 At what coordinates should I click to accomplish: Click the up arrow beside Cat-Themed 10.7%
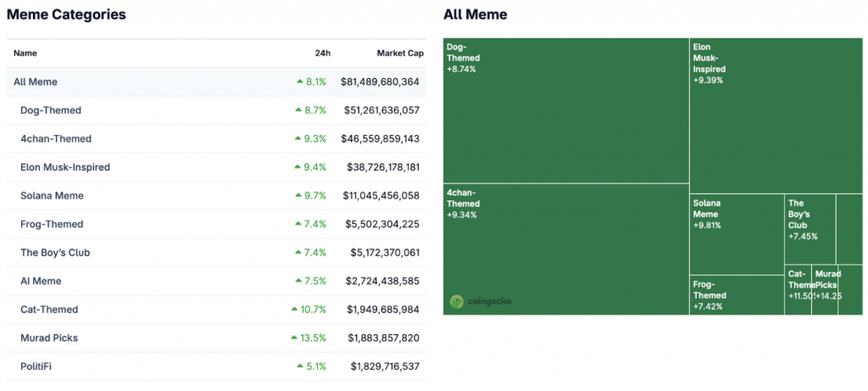tap(295, 310)
